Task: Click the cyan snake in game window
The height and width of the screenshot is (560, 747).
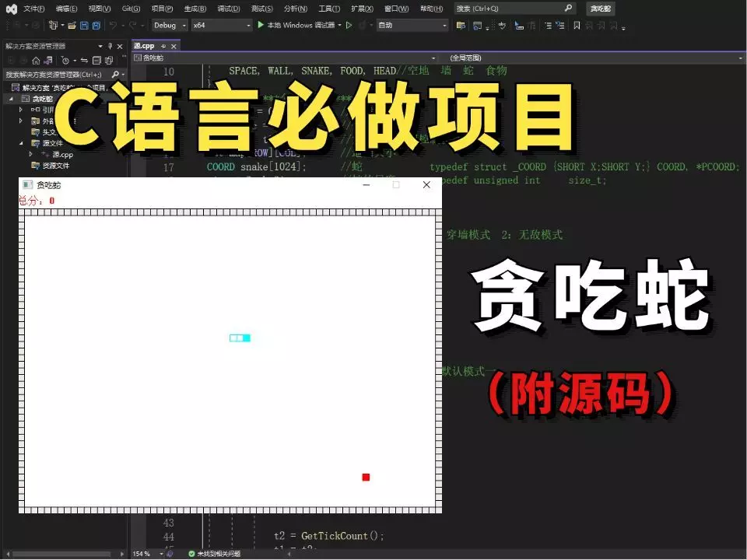Action: (x=240, y=338)
